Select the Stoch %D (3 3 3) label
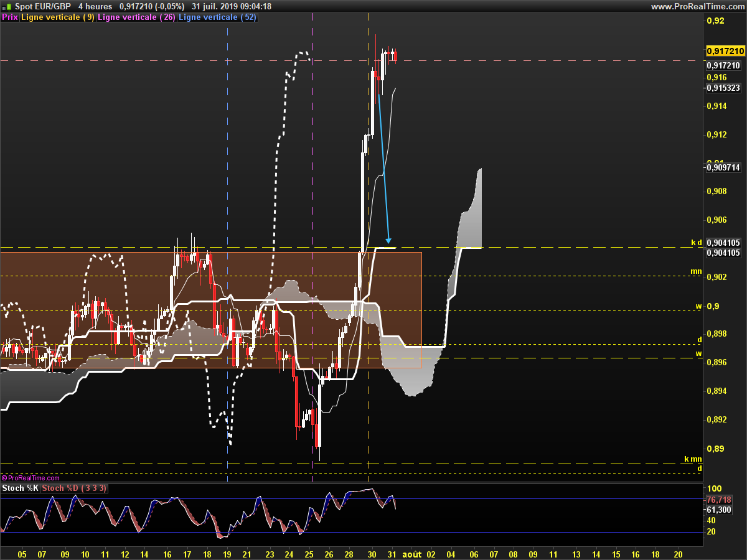The height and width of the screenshot is (560, 747). click(x=74, y=488)
